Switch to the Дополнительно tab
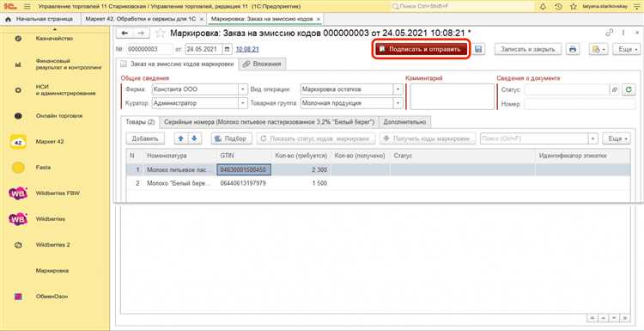Image resolution: width=644 pixels, height=331 pixels. tap(404, 122)
